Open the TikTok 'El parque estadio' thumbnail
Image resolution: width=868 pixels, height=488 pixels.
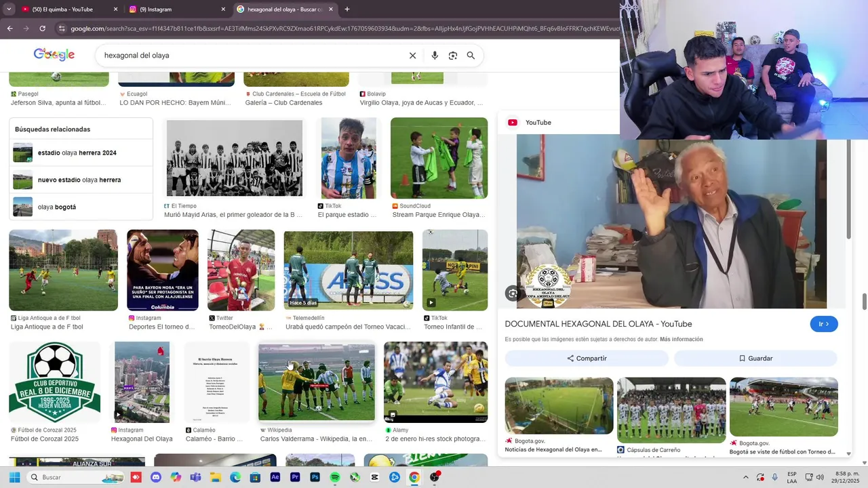[x=349, y=158]
